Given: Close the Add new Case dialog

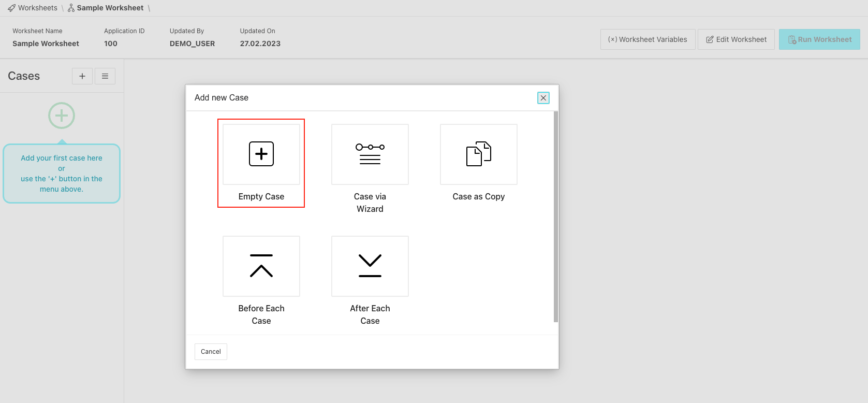Looking at the screenshot, I should coord(543,98).
